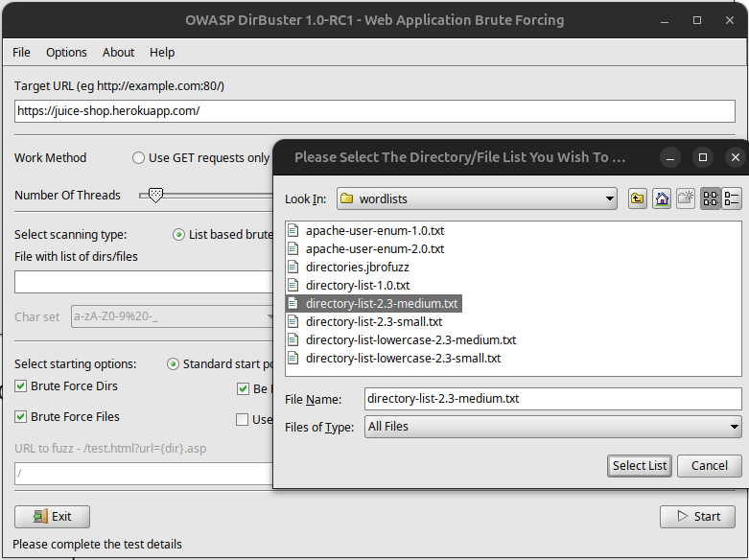Click the File Name input field
749x560 pixels.
point(552,399)
